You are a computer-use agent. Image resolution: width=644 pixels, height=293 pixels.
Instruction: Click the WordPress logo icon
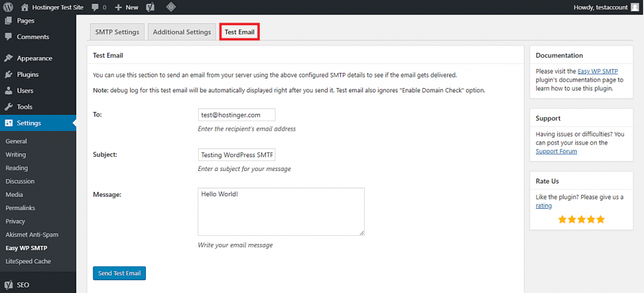tap(8, 7)
